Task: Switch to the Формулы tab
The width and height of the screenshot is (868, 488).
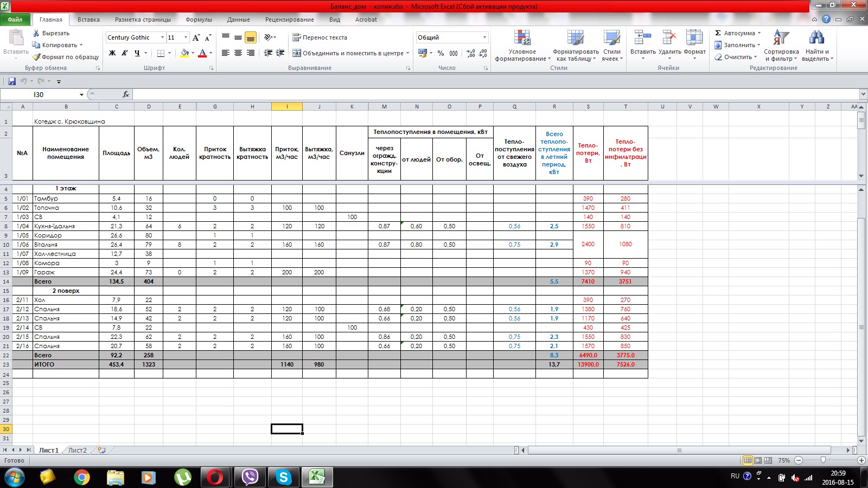Action: click(x=199, y=20)
